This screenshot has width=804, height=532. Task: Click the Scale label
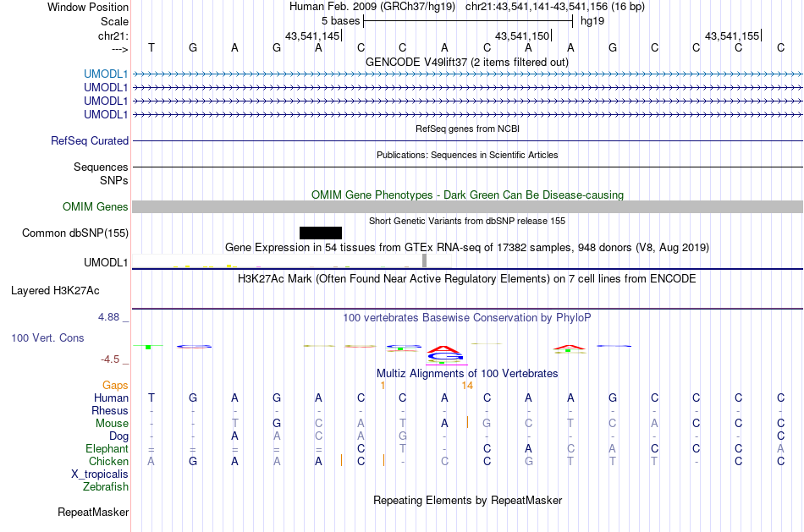pos(114,21)
